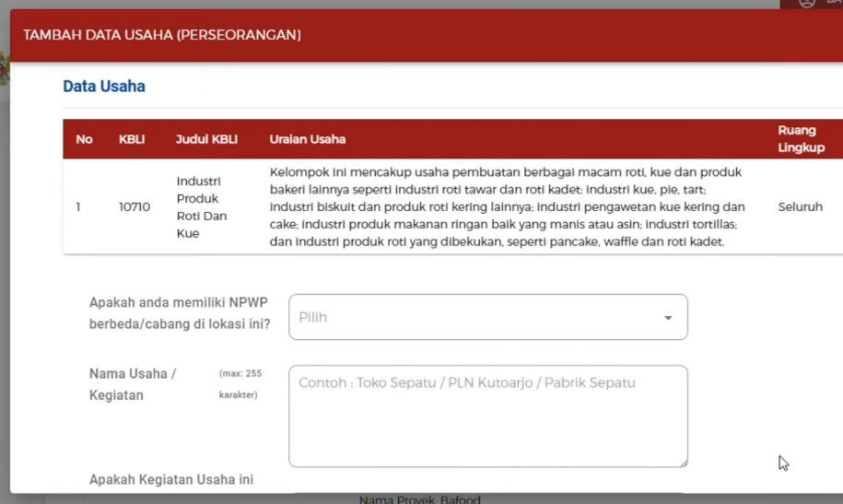Click the business description text in row 1
The image size is (843, 504).
coord(507,207)
